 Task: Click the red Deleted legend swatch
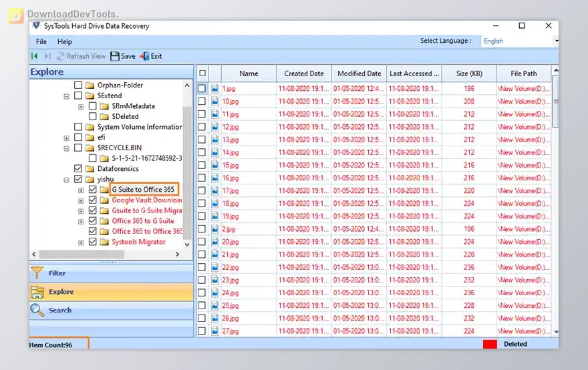(x=490, y=344)
